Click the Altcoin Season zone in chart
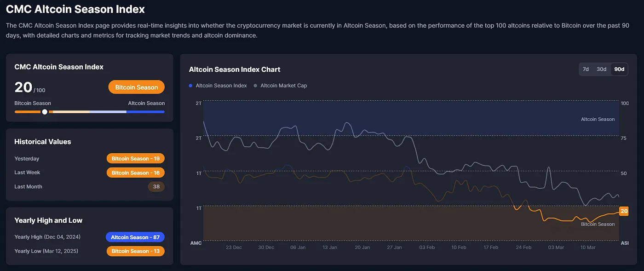 [598, 119]
